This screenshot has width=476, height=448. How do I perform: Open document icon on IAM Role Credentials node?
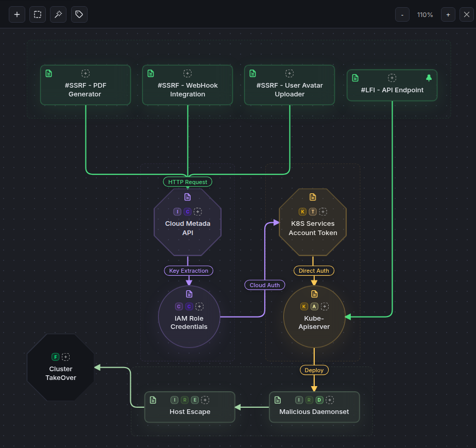[189, 294]
